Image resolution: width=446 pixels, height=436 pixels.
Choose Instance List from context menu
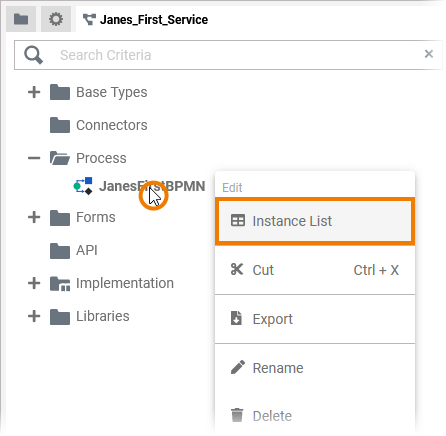tap(315, 221)
